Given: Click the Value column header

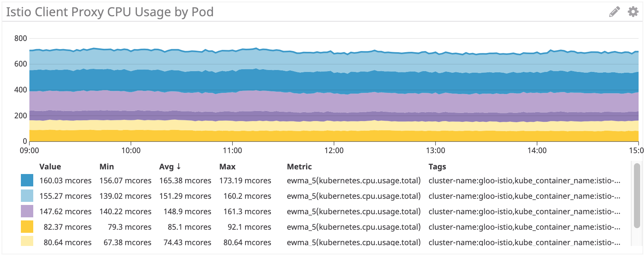Looking at the screenshot, I should tap(50, 167).
